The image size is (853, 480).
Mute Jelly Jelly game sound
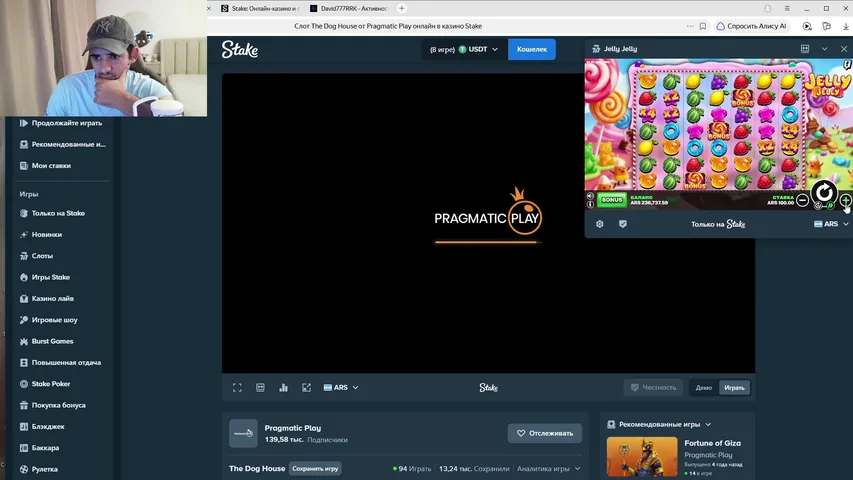pos(590,196)
